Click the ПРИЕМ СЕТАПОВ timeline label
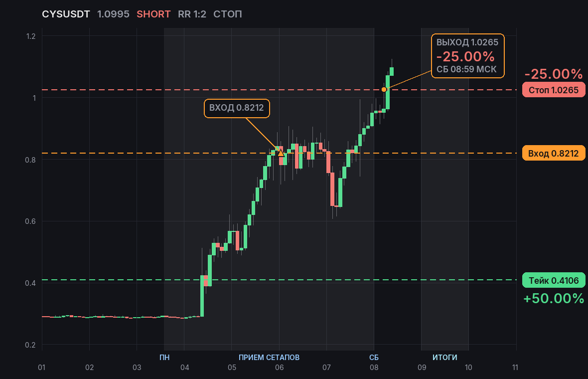 tap(269, 357)
